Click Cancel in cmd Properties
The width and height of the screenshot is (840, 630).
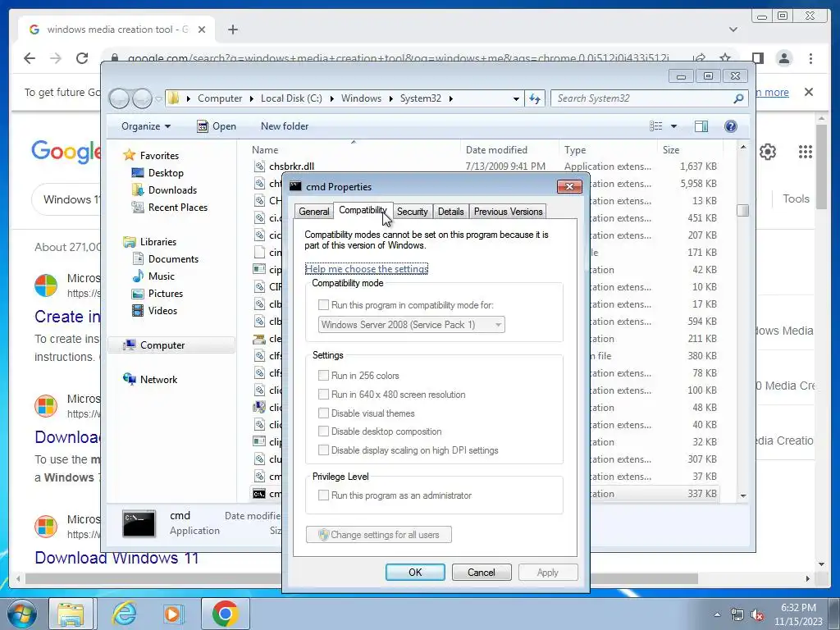coord(482,572)
